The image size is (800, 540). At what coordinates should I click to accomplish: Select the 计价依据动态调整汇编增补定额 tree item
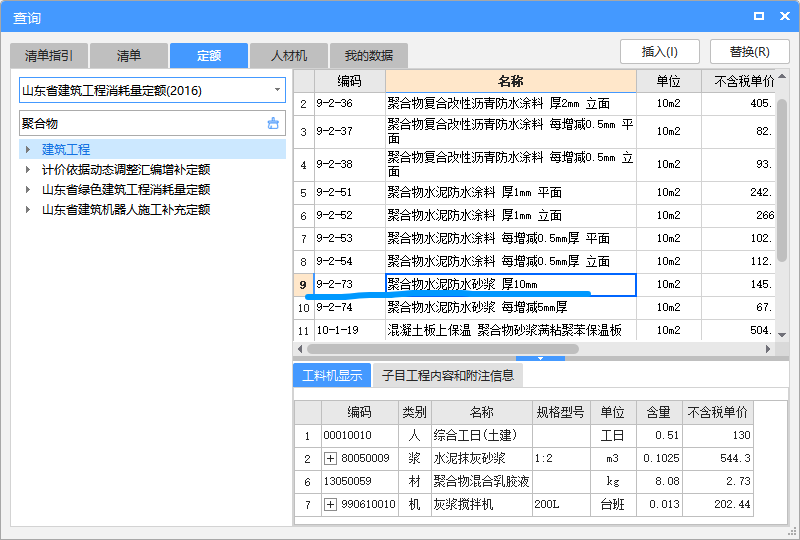(126, 169)
